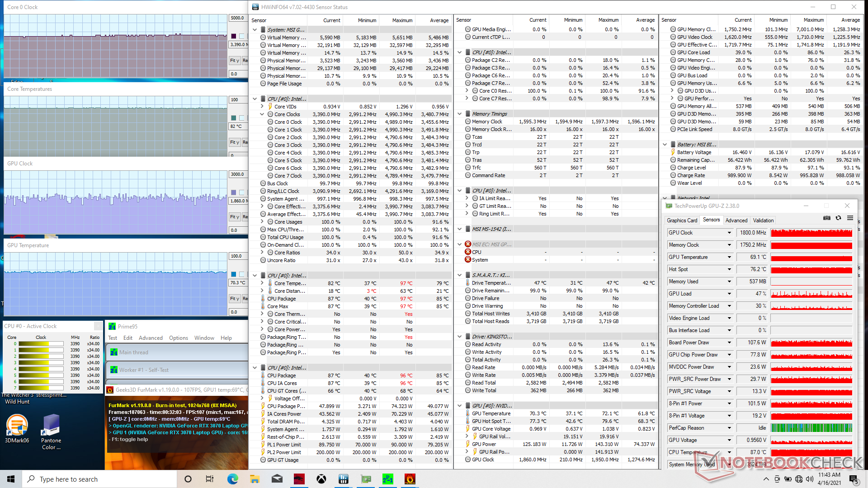
Task: Click the Prime95 icon in the taskbar
Action: click(x=387, y=479)
